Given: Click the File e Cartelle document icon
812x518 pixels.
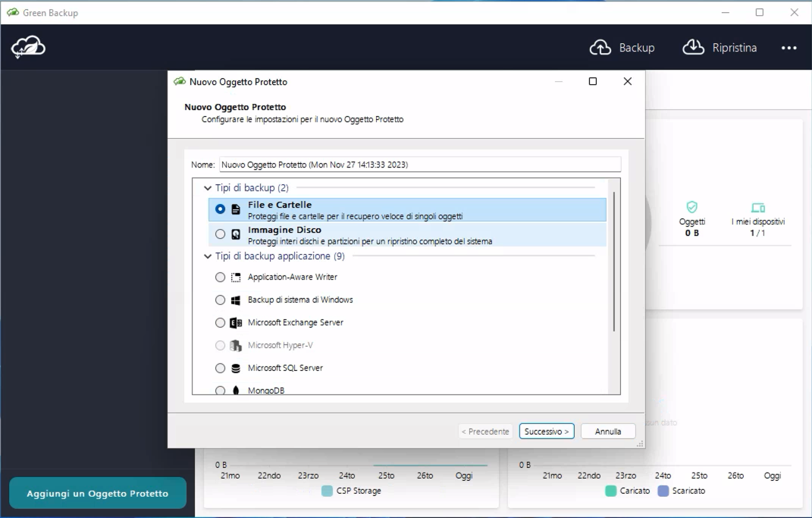Looking at the screenshot, I should [x=236, y=210].
